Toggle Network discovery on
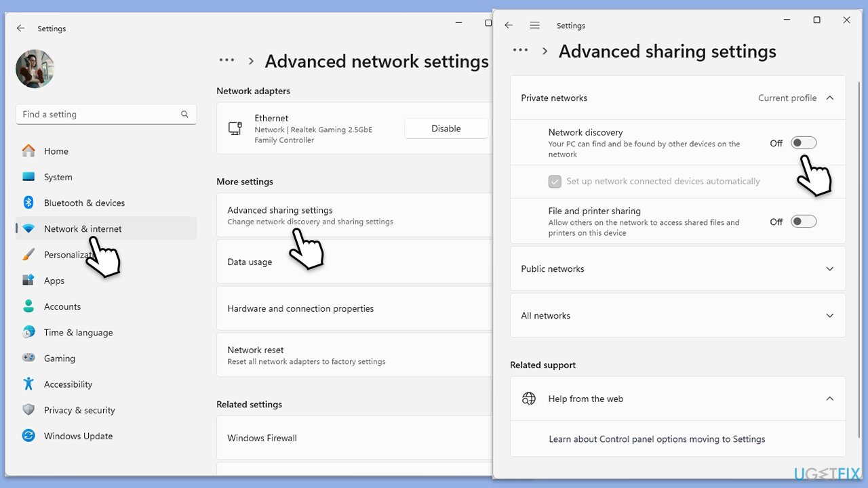 (804, 143)
